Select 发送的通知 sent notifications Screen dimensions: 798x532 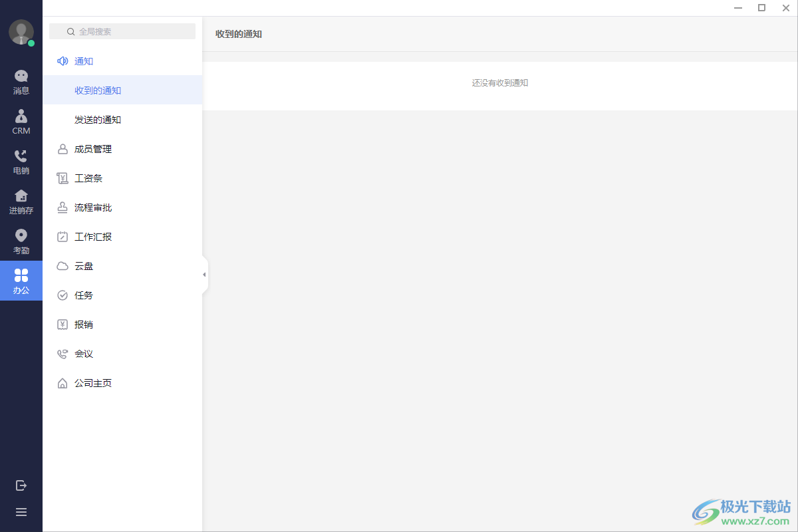click(x=122, y=120)
